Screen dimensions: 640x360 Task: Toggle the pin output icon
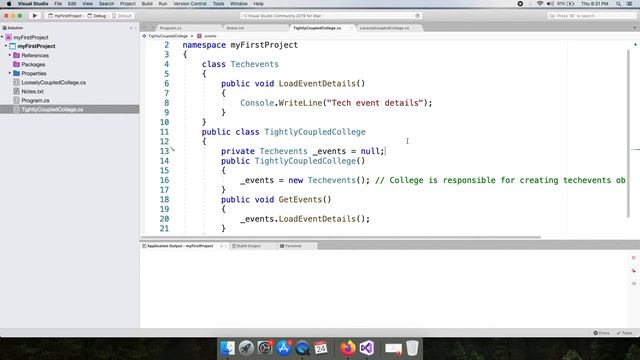pos(633,283)
